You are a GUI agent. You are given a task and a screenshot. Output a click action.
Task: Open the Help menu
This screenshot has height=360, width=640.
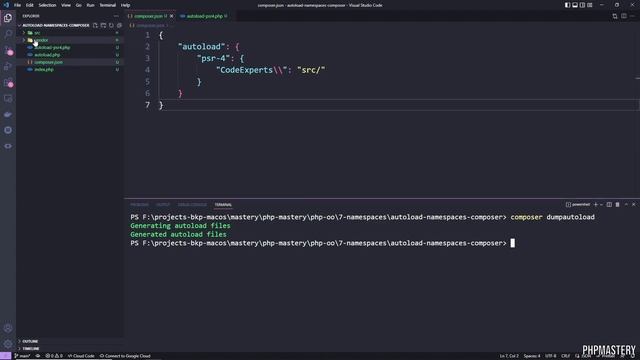(125, 5)
